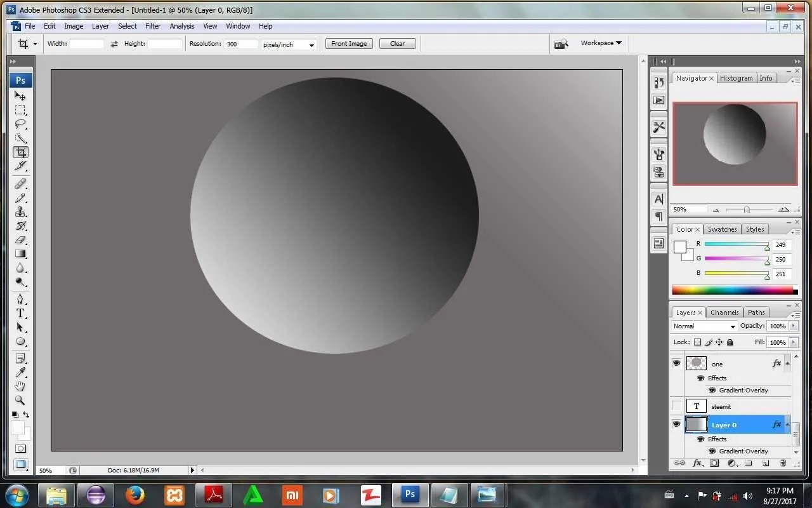Select the Eyedropper tool
The width and height of the screenshot is (812, 508).
tap(20, 372)
